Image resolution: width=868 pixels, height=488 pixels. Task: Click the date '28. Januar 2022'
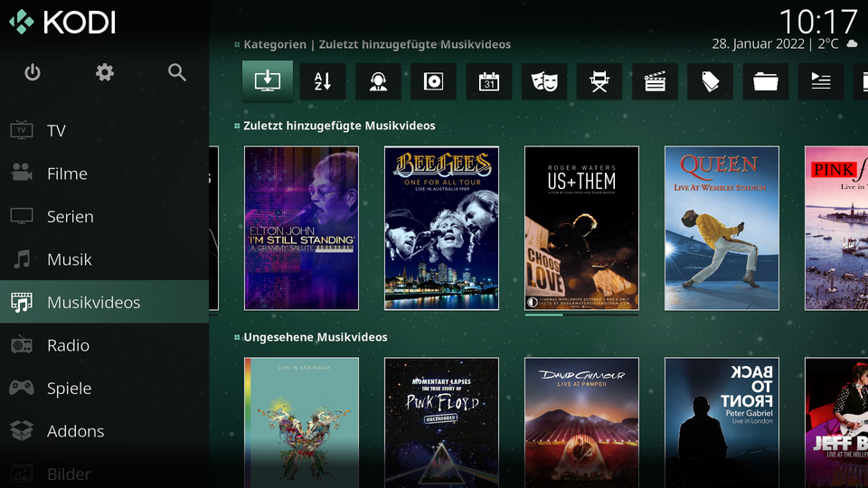[x=758, y=43]
